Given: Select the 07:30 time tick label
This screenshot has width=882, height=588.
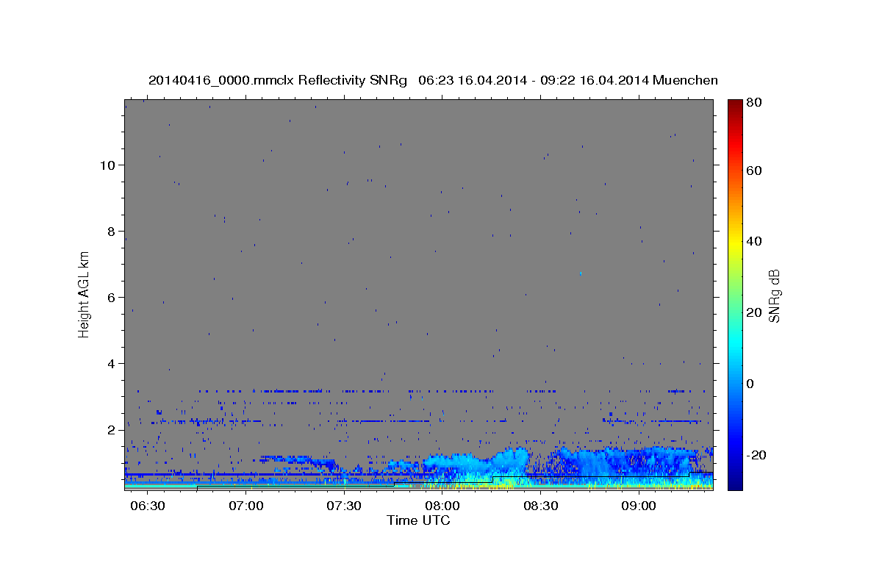Looking at the screenshot, I should [x=344, y=506].
